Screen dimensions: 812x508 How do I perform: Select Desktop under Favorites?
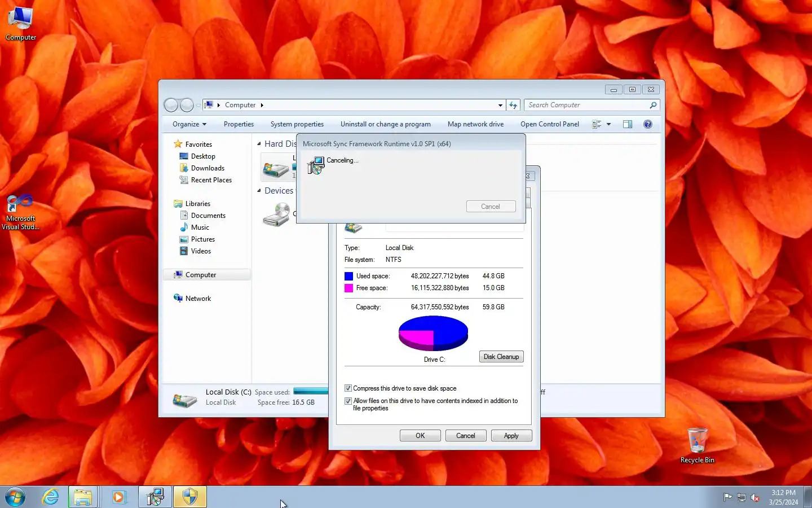point(203,156)
